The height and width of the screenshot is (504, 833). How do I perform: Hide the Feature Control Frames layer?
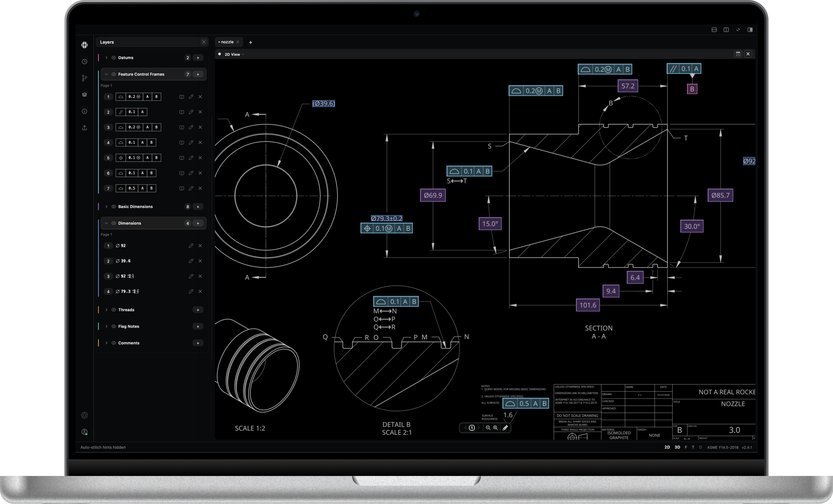click(x=114, y=74)
